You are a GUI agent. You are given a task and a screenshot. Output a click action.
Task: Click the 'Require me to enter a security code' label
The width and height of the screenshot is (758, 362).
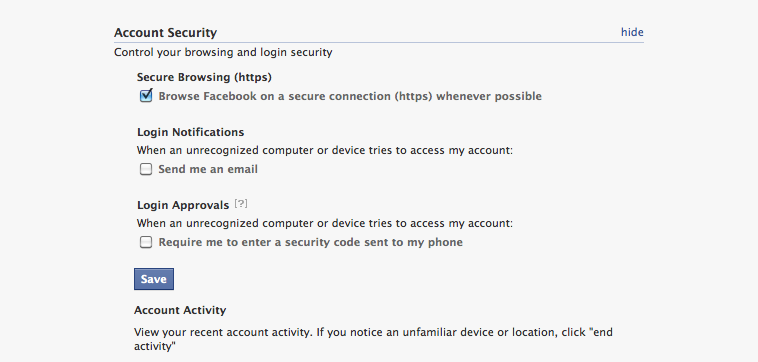point(310,242)
